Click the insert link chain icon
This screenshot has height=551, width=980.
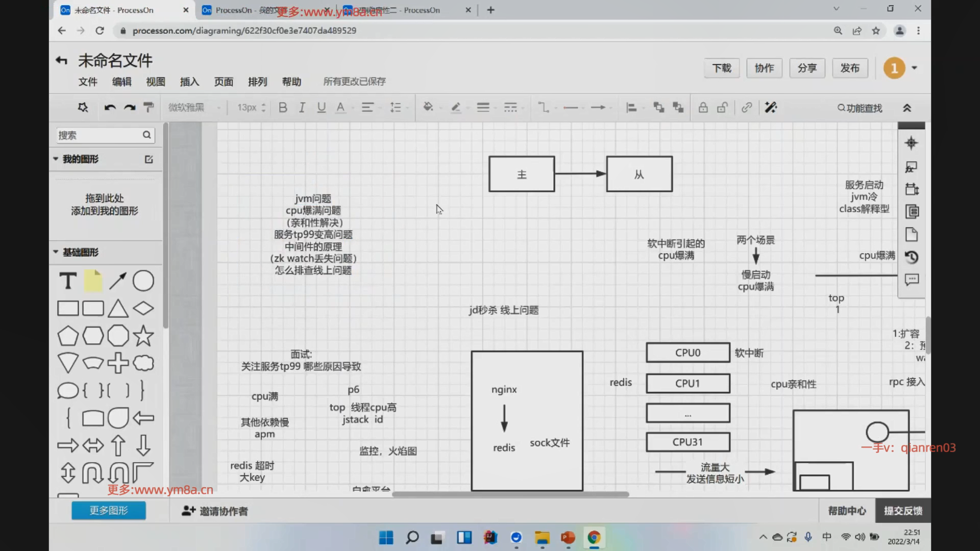tap(747, 108)
